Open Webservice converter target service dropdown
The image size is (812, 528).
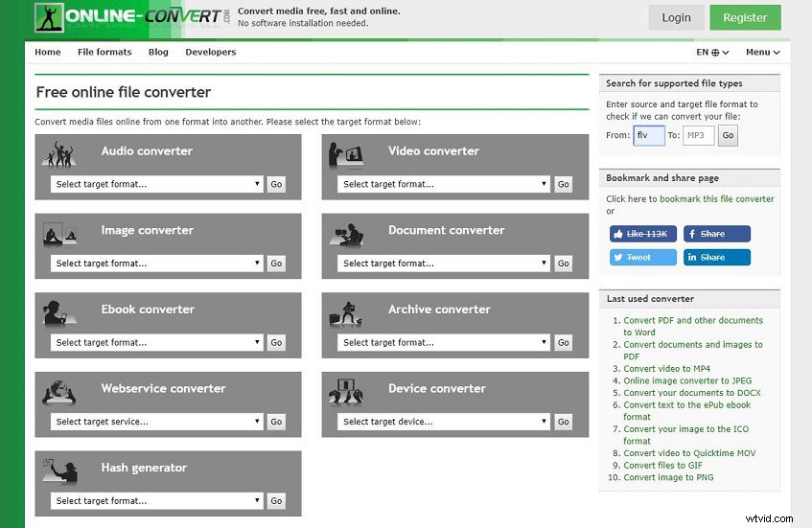tap(157, 422)
